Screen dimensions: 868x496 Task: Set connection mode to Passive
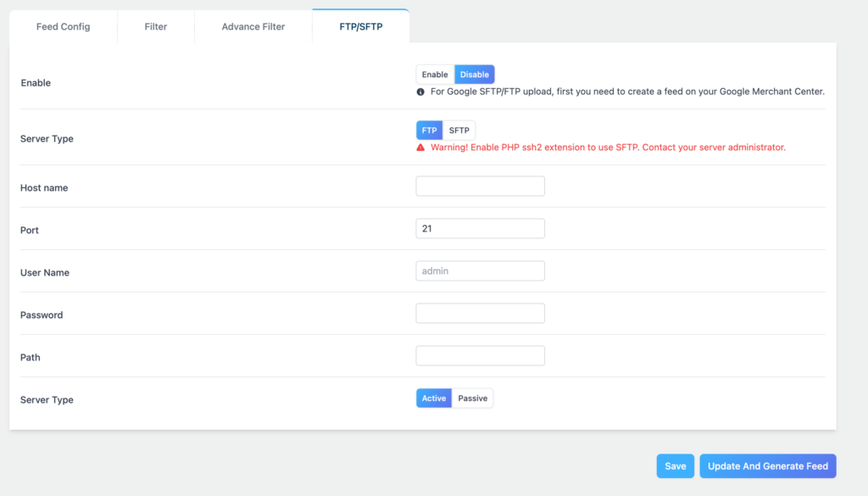point(472,398)
